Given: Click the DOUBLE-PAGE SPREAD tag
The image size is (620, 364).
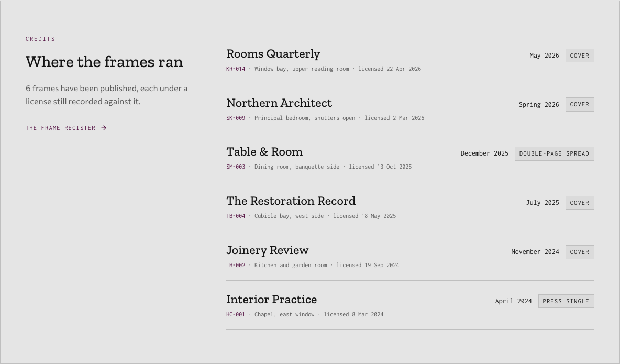Looking at the screenshot, I should (555, 153).
